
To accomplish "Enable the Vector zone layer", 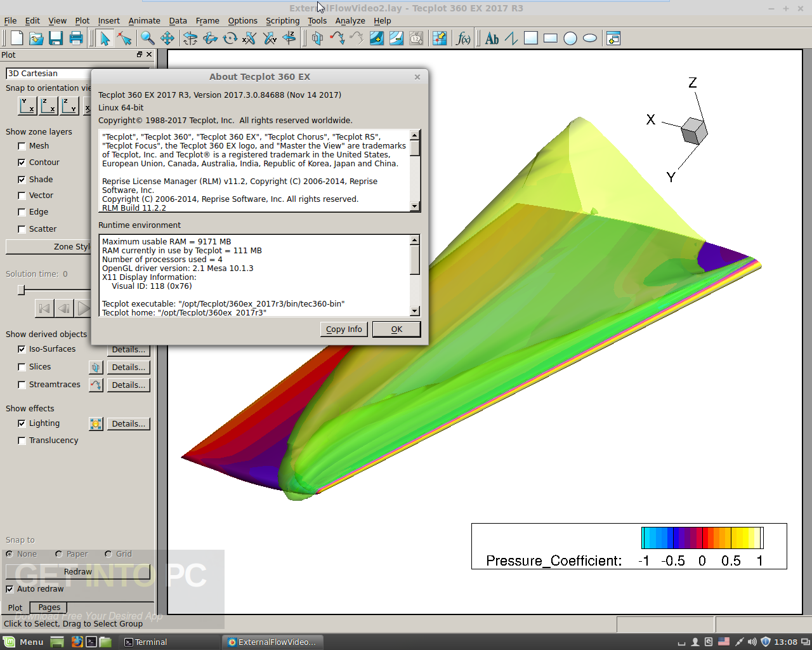I will 22,196.
